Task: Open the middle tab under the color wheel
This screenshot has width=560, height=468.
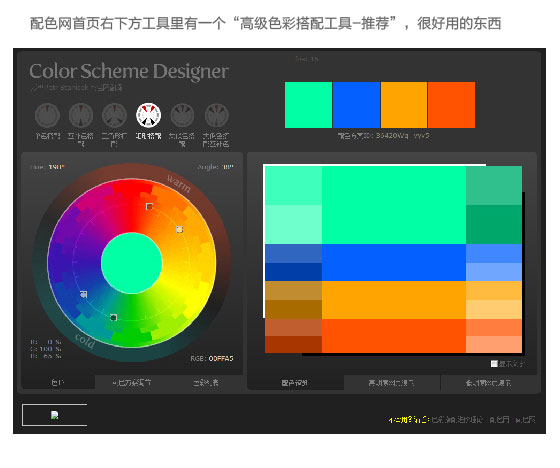Action: click(132, 383)
